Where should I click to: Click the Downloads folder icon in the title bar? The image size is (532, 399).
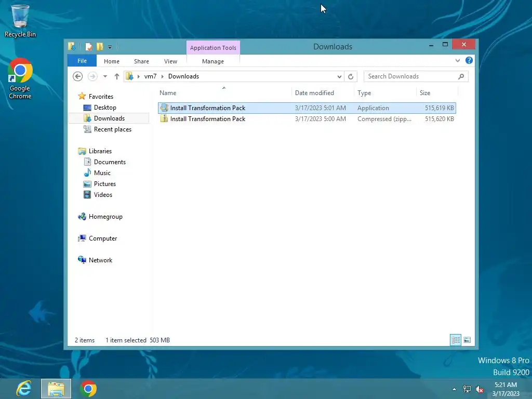click(72, 46)
